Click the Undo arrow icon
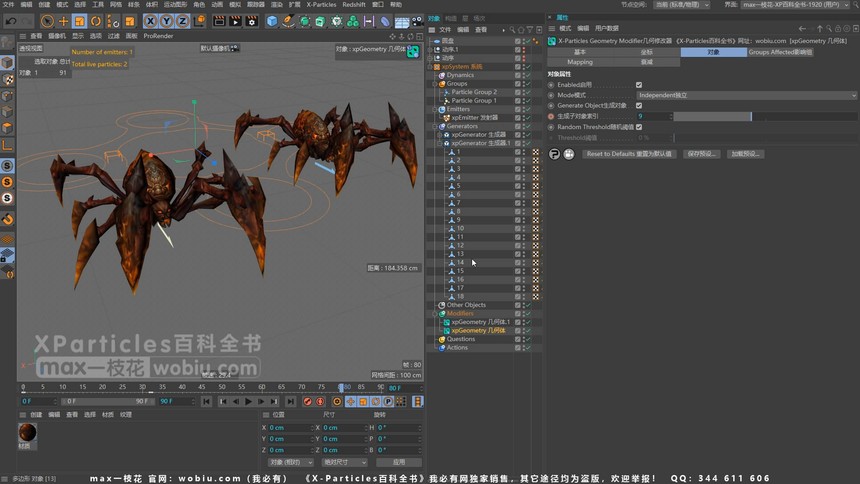The width and height of the screenshot is (860, 484). [10, 21]
